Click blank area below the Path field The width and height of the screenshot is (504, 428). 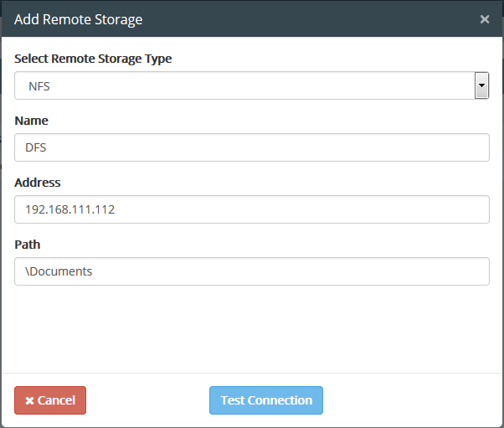[x=252, y=328]
